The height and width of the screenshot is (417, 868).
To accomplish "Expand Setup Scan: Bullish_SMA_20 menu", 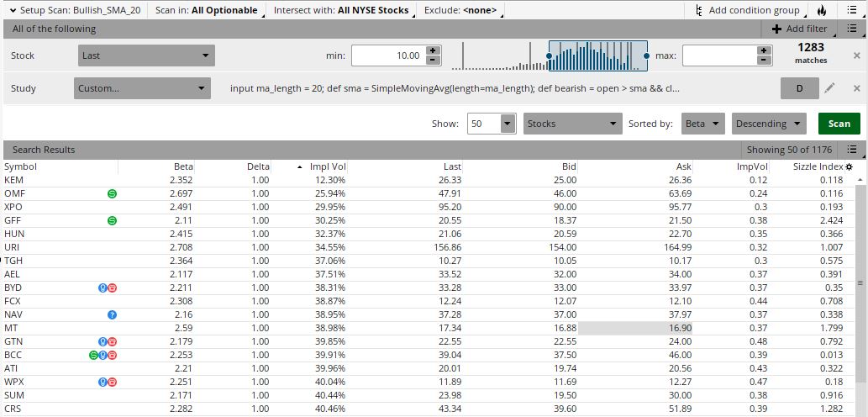I will 76,10.
